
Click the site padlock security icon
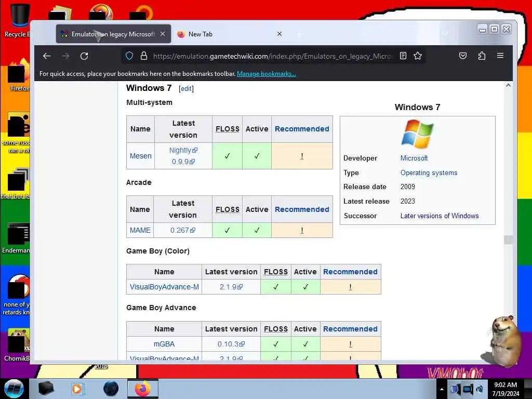144,56
